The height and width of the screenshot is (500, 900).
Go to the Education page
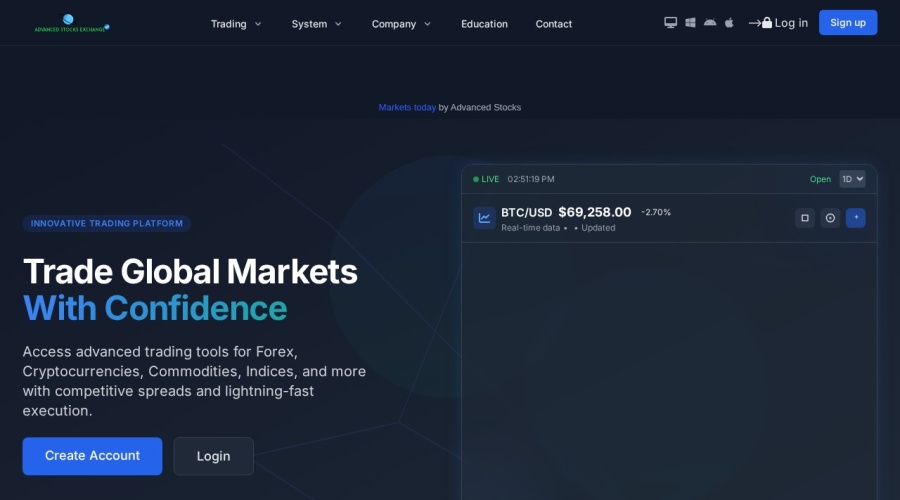click(484, 24)
